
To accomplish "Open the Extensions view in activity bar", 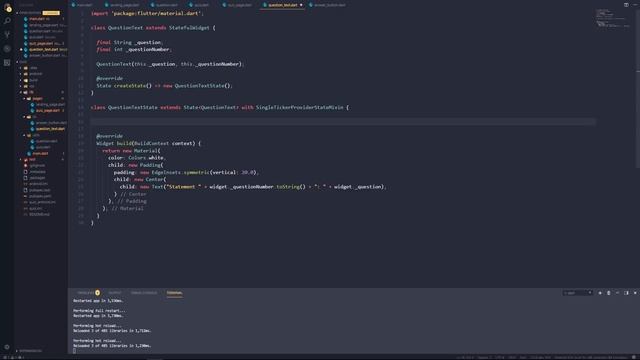I will pos(7,62).
